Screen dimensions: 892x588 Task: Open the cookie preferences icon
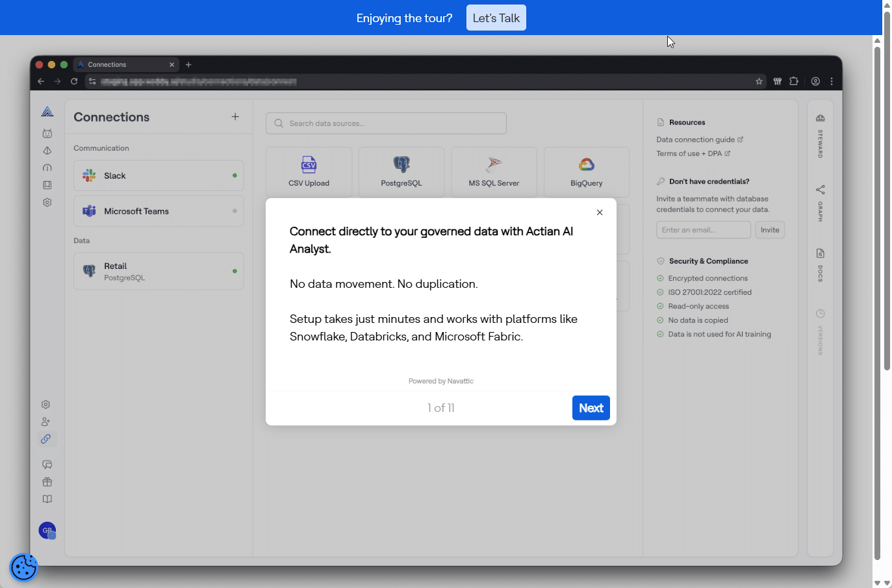click(24, 568)
